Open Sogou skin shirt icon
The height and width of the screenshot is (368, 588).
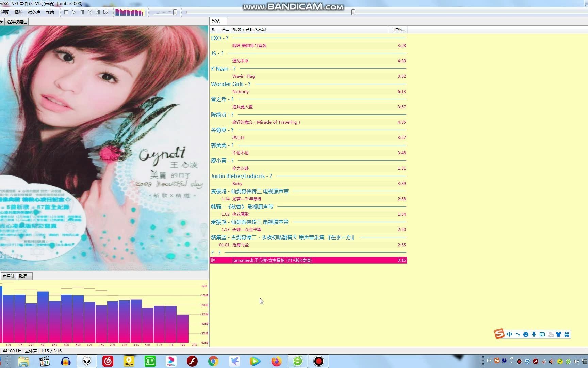point(558,334)
